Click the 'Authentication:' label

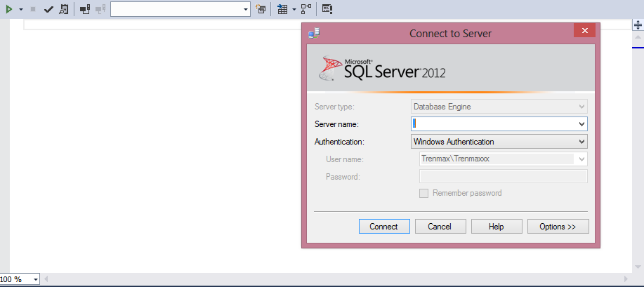coord(339,142)
